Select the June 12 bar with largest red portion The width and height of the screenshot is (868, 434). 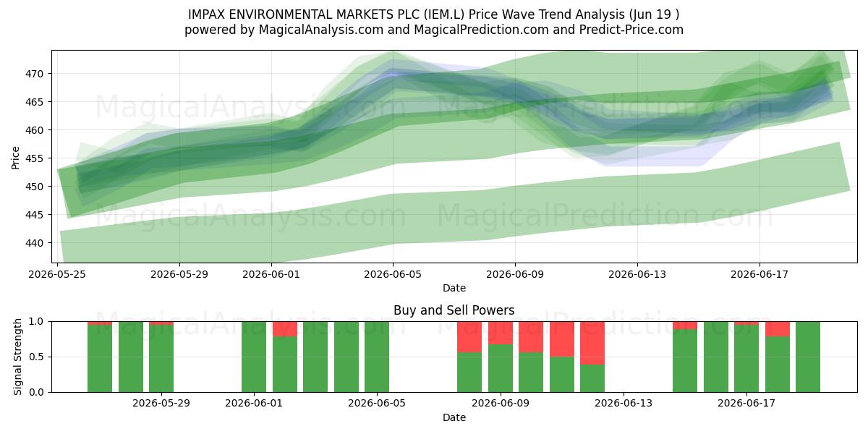pyautogui.click(x=592, y=357)
